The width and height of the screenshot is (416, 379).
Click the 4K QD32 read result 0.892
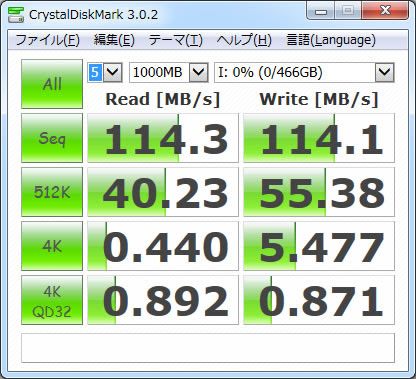click(x=163, y=300)
